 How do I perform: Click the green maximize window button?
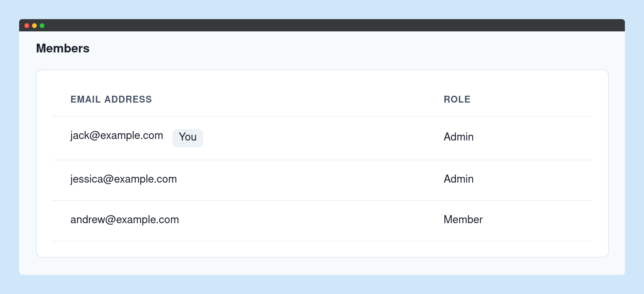point(42,26)
